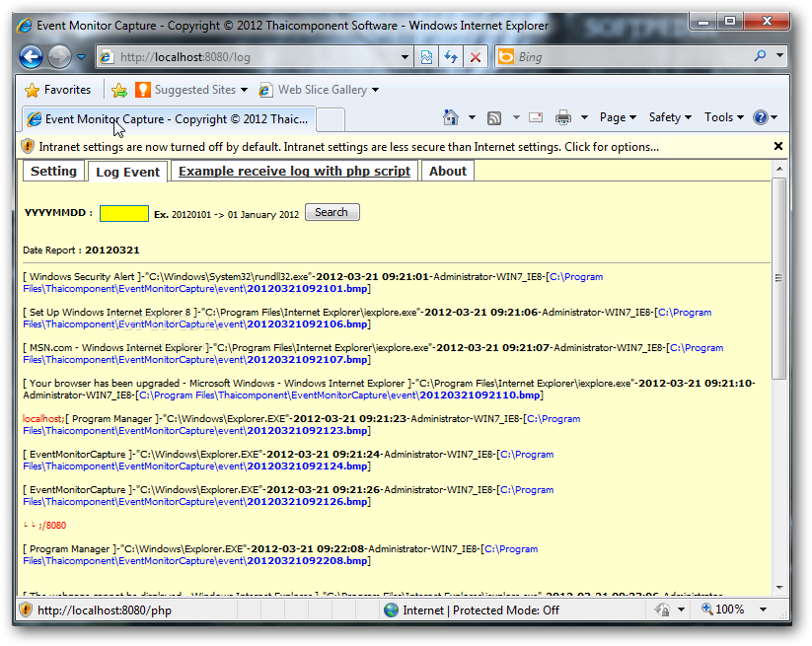Close the Intranet settings information bar
Screen dimensions: 812x646
pos(777,147)
